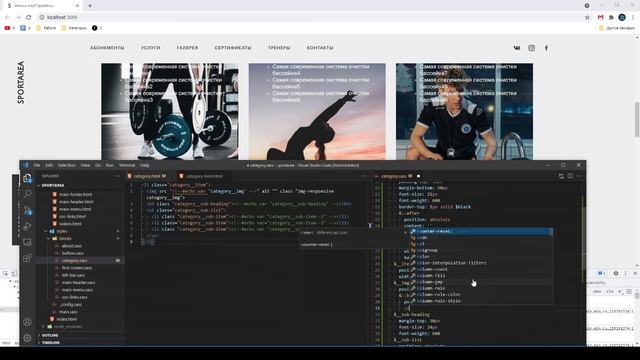
Task: Open the Chrome extensions puzzle icon
Action: 611,17
